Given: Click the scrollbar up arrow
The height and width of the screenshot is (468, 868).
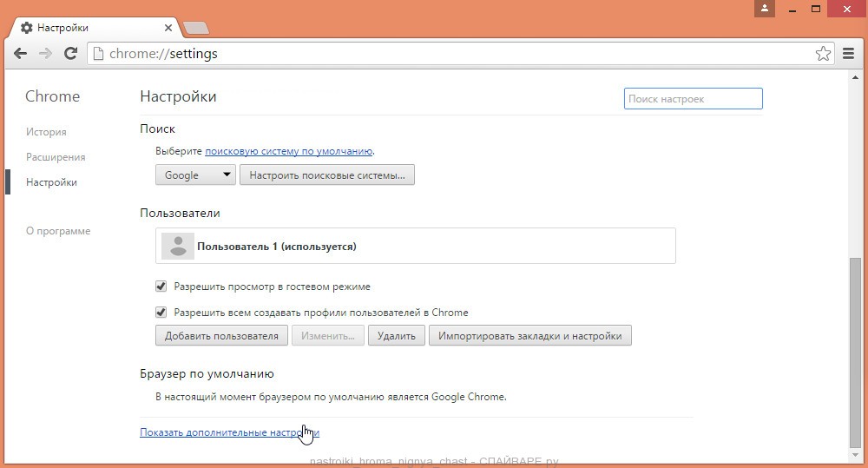Looking at the screenshot, I should pyautogui.click(x=855, y=78).
